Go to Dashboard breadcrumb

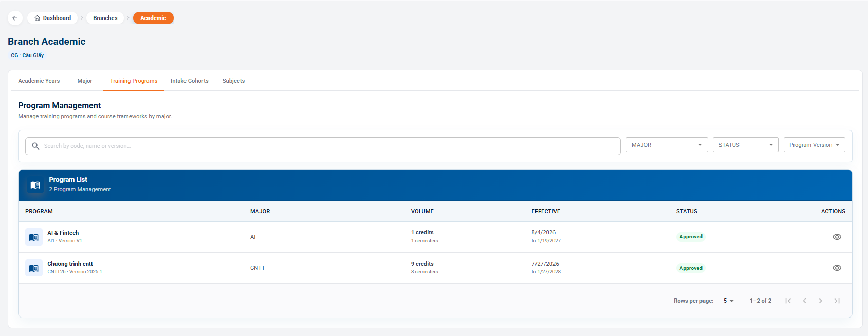pos(52,18)
